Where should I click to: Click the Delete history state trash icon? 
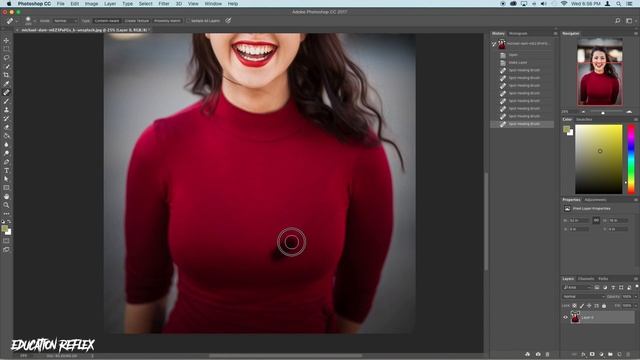pyautogui.click(x=547, y=354)
